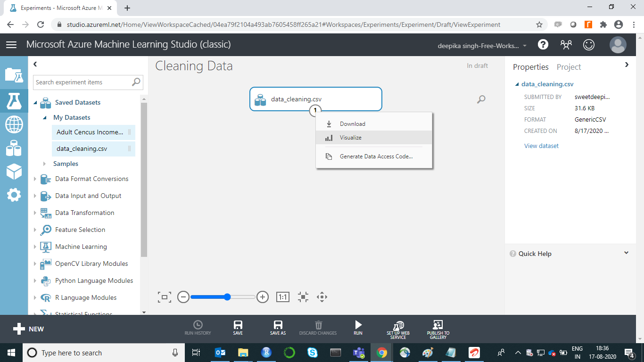
Task: Click the Cleaning Data experiment title
Action: click(194, 66)
